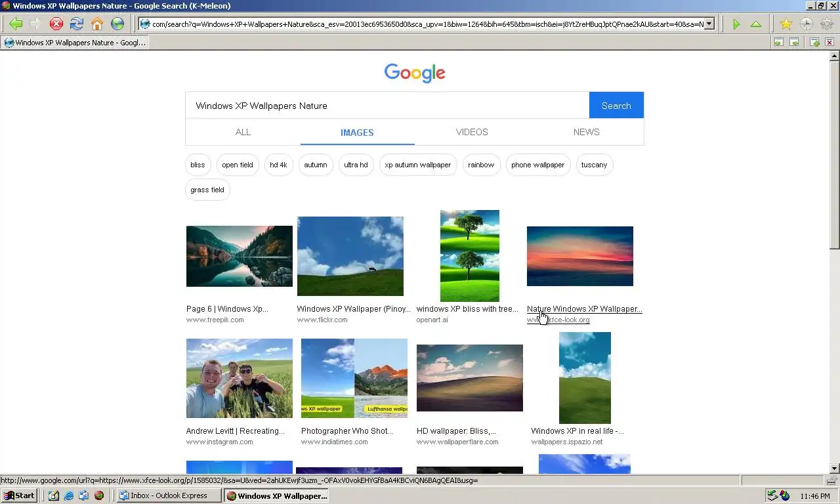This screenshot has height=504, width=840.
Task: Click the Google logo
Action: click(x=415, y=73)
